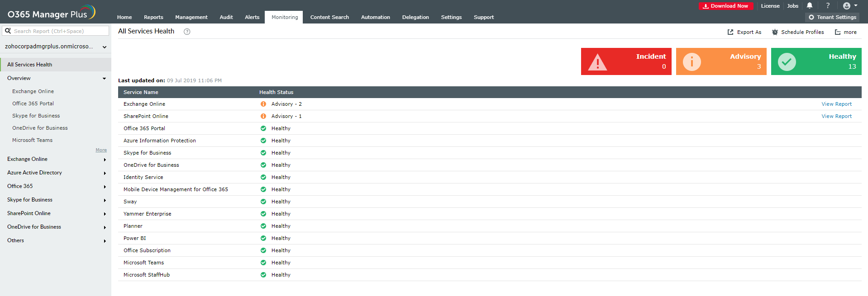This screenshot has height=296, width=868.
Task: Click healthy status icon for Identity Service
Action: pos(263,177)
